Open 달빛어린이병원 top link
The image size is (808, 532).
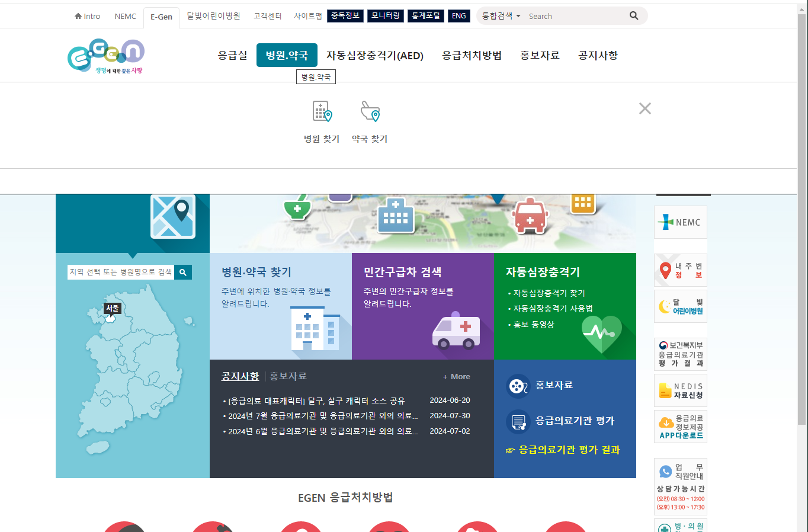pos(213,16)
